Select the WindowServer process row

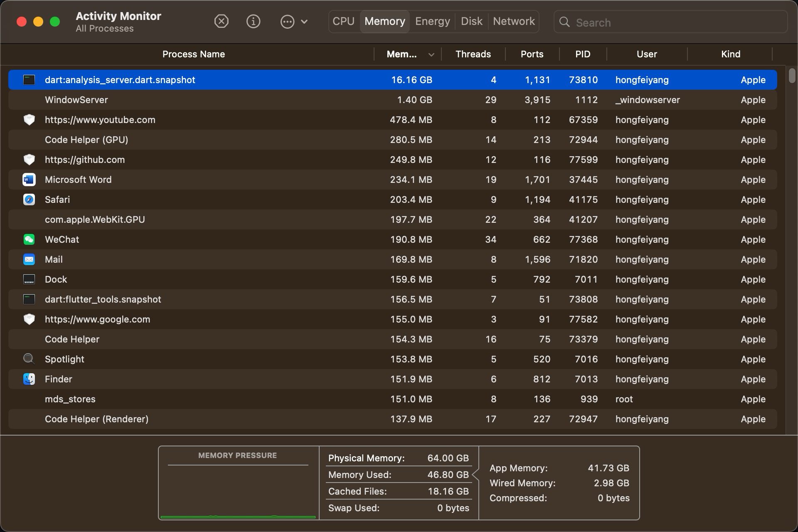point(392,100)
